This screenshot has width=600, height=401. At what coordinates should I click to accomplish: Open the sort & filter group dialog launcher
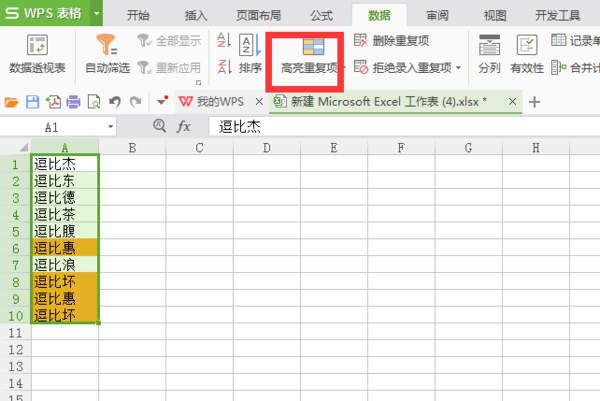click(x=198, y=82)
